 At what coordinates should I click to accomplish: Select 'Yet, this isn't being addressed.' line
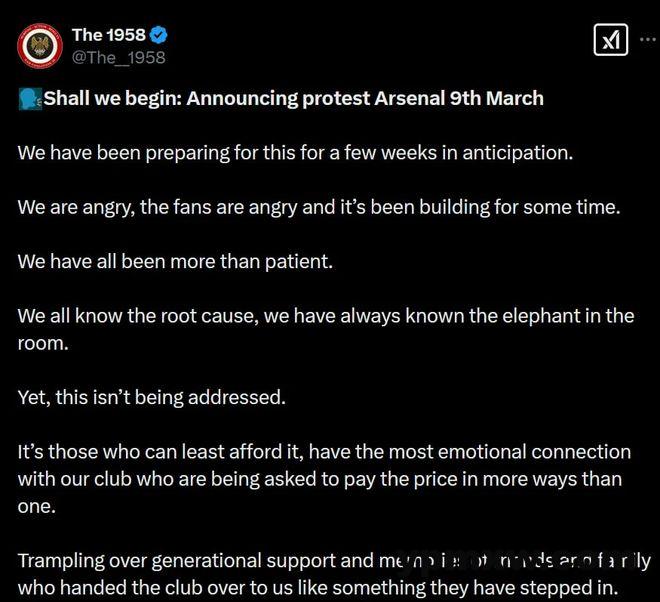pos(152,397)
